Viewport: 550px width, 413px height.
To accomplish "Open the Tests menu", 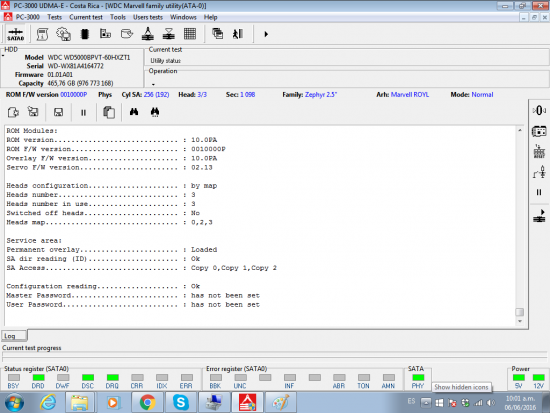I will pos(54,17).
